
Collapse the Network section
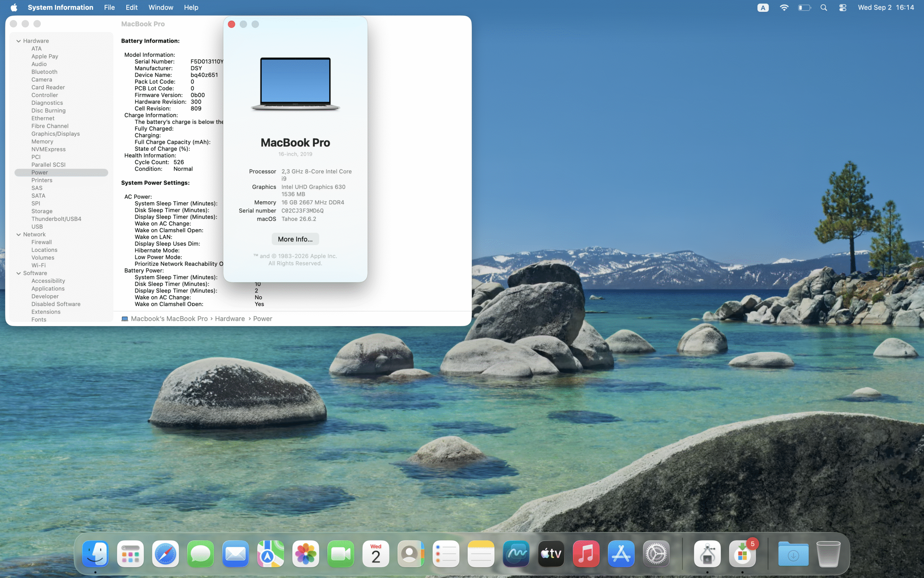pos(18,234)
